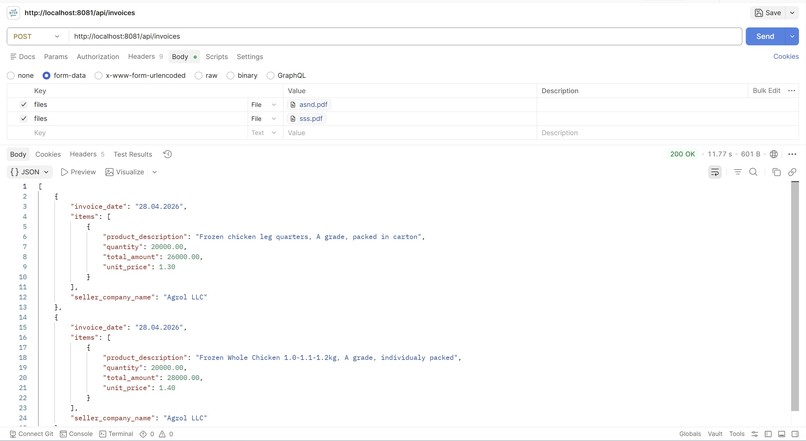Send the request with the Send button
The width and height of the screenshot is (806, 441).
click(765, 36)
